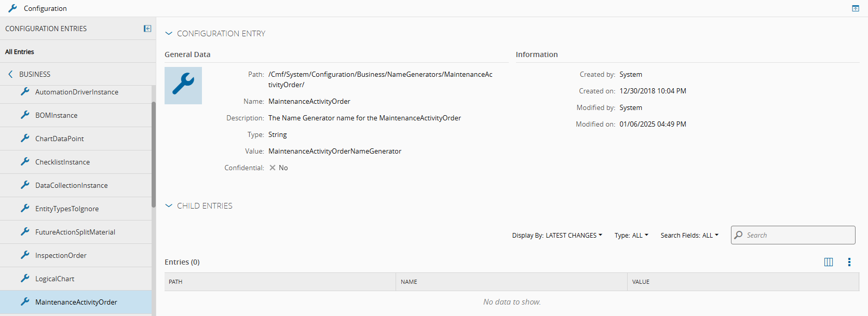Open the ChecklistInstance configuration entry
This screenshot has width=868, height=316.
coord(62,162)
